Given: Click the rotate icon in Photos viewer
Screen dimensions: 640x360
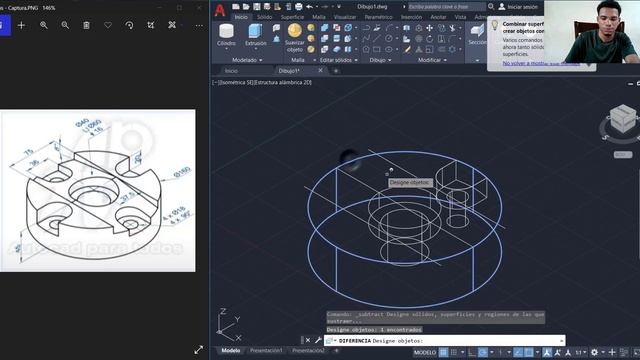Looking at the screenshot, I should 129,25.
